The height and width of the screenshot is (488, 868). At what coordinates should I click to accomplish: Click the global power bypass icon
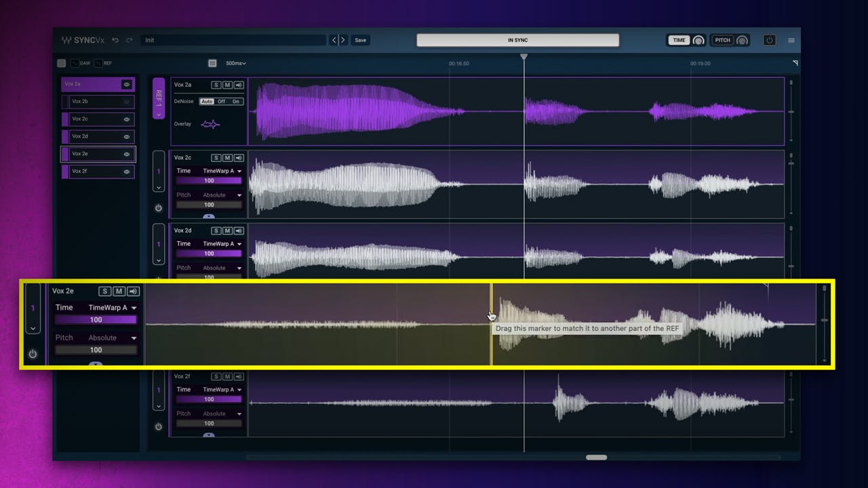tap(769, 40)
